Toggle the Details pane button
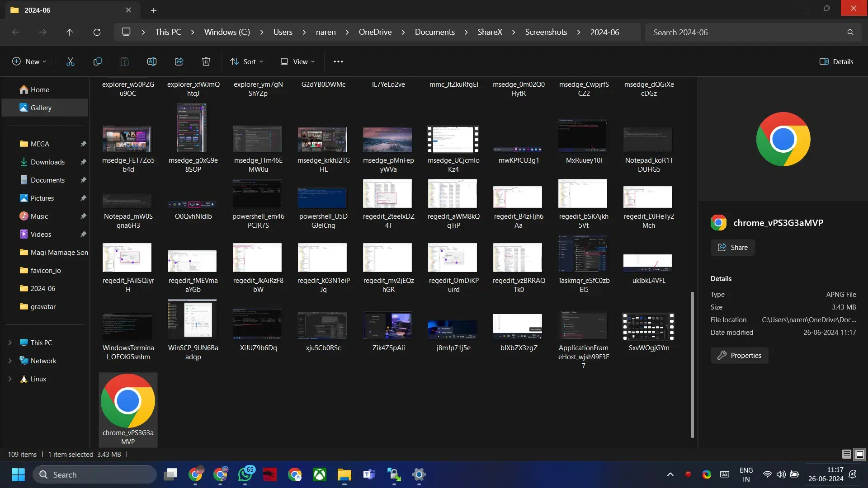 [x=836, y=61]
